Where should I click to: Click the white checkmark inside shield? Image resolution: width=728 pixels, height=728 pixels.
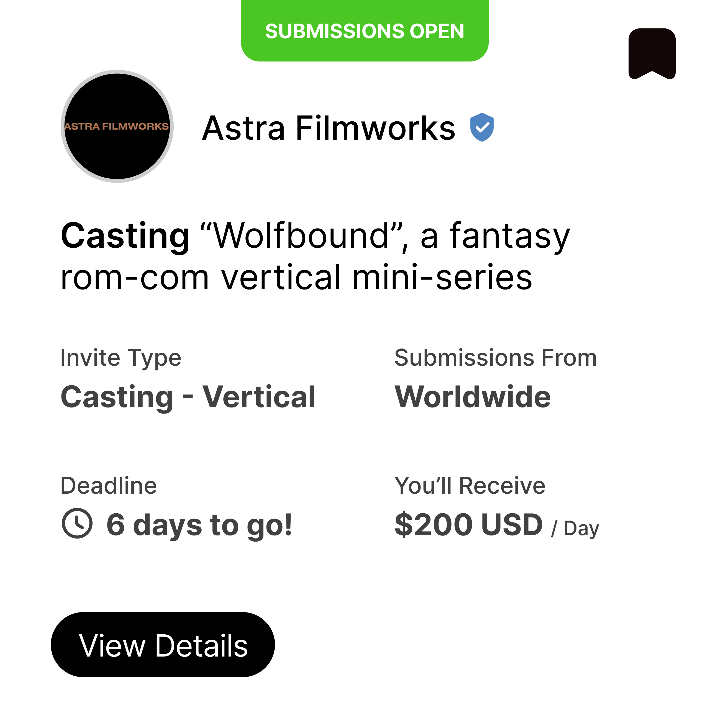coord(482,128)
